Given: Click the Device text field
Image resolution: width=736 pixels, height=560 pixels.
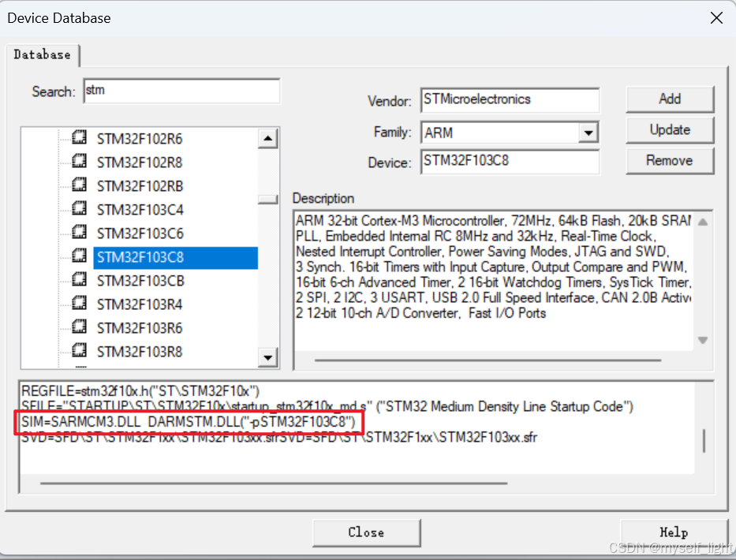Looking at the screenshot, I should click(510, 162).
